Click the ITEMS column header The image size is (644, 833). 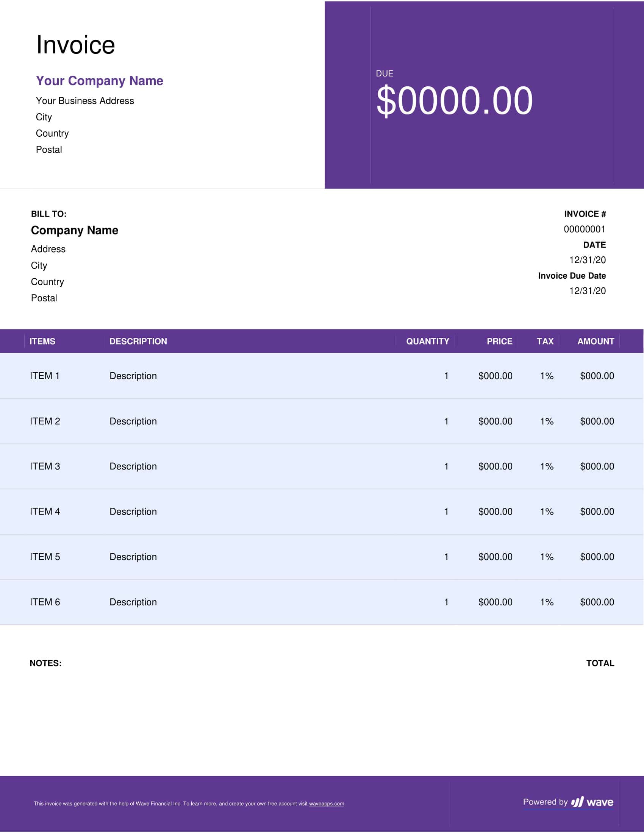[x=42, y=342]
